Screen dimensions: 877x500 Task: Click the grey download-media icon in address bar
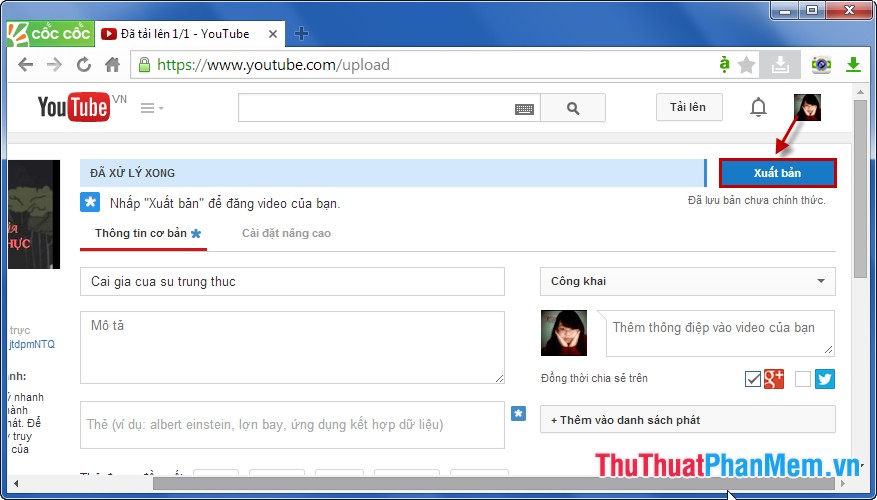click(x=780, y=65)
